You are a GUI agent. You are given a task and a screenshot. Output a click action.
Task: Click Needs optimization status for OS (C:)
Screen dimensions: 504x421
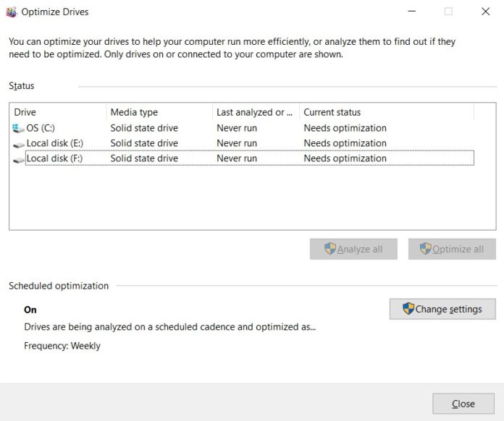[345, 128]
